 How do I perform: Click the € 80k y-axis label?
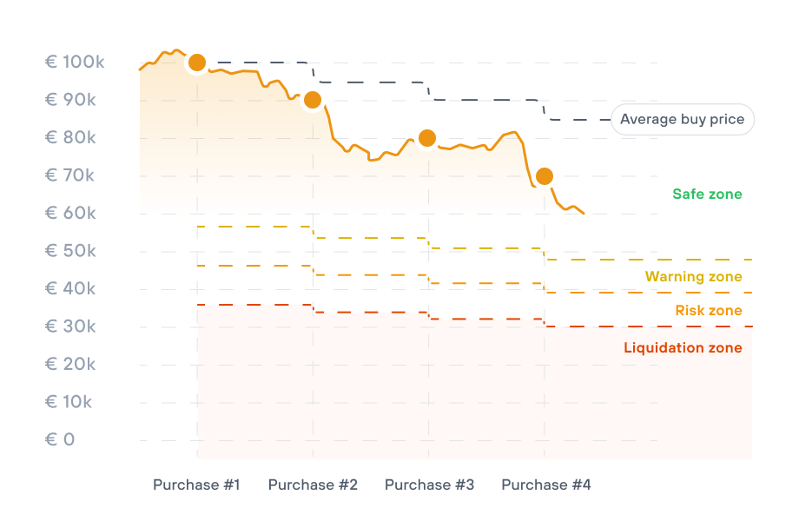click(70, 138)
